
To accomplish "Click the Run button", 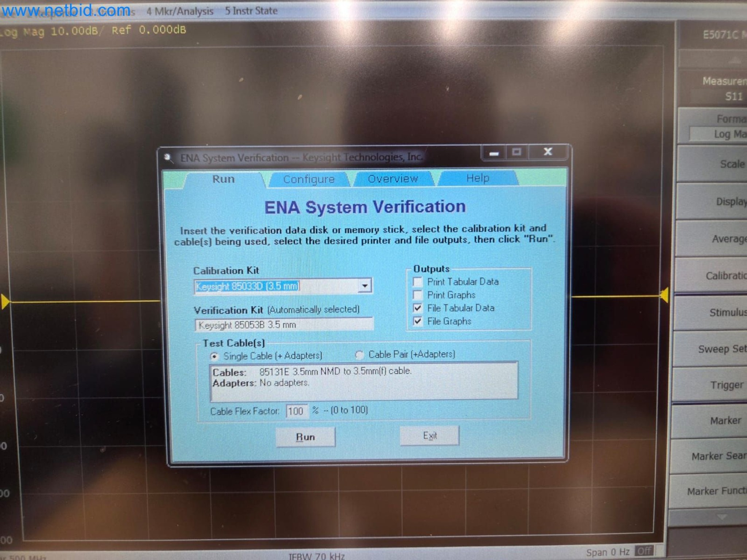I will click(x=305, y=437).
